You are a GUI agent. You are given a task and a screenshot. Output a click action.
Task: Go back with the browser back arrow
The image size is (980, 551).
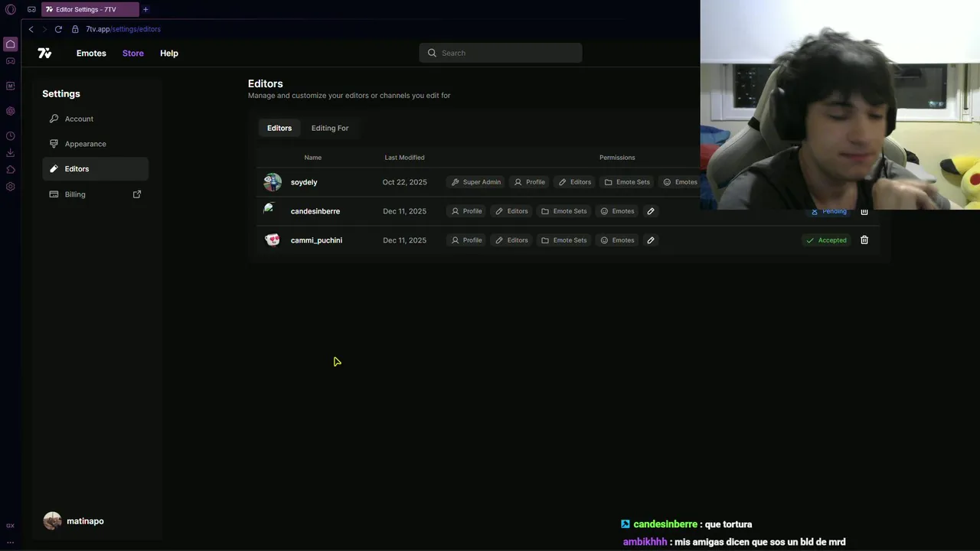tap(31, 29)
